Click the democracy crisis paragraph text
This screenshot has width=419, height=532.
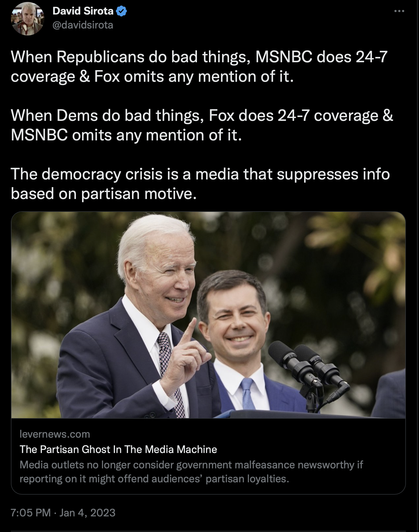click(x=200, y=184)
